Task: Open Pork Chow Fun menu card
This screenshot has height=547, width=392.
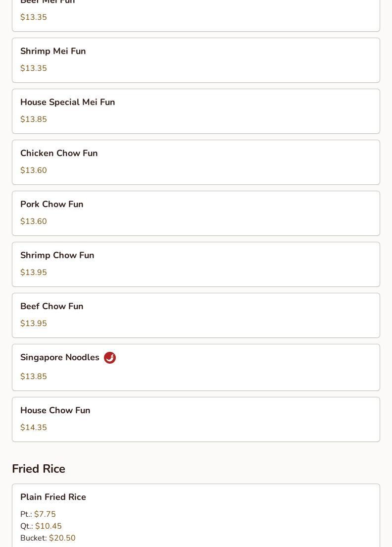Action: (196, 213)
